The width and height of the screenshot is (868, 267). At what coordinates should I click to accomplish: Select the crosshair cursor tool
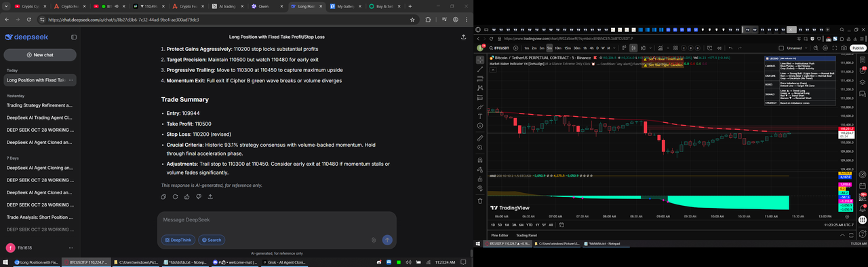[480, 60]
